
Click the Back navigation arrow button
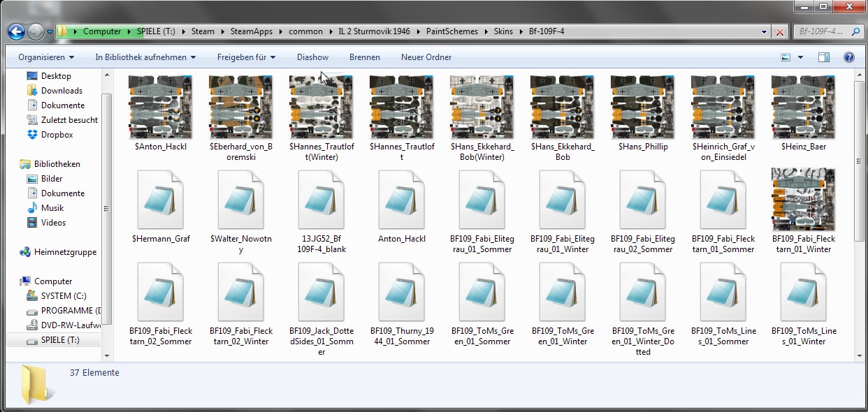(x=16, y=31)
